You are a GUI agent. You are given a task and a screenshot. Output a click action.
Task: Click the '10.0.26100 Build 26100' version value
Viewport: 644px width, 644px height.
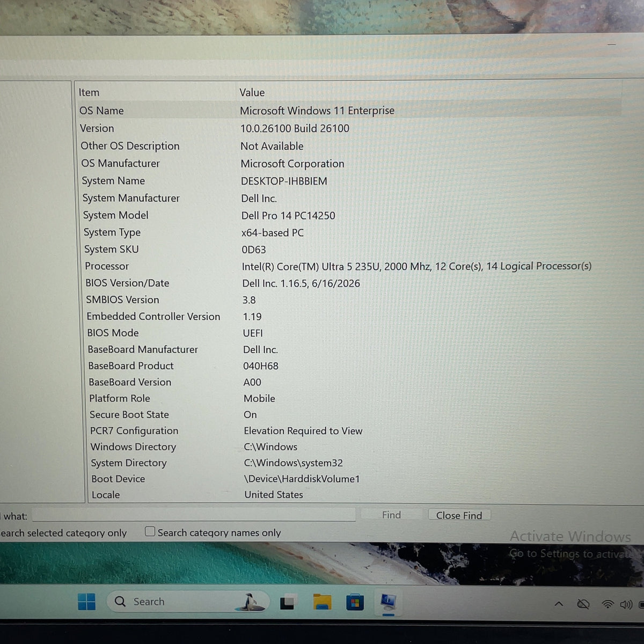(x=295, y=129)
